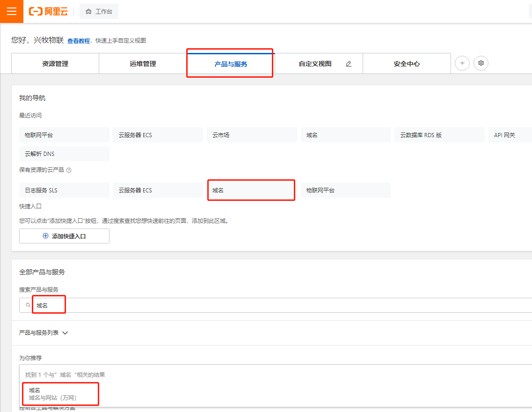Click the 添加快捷入口 button

tap(64, 236)
